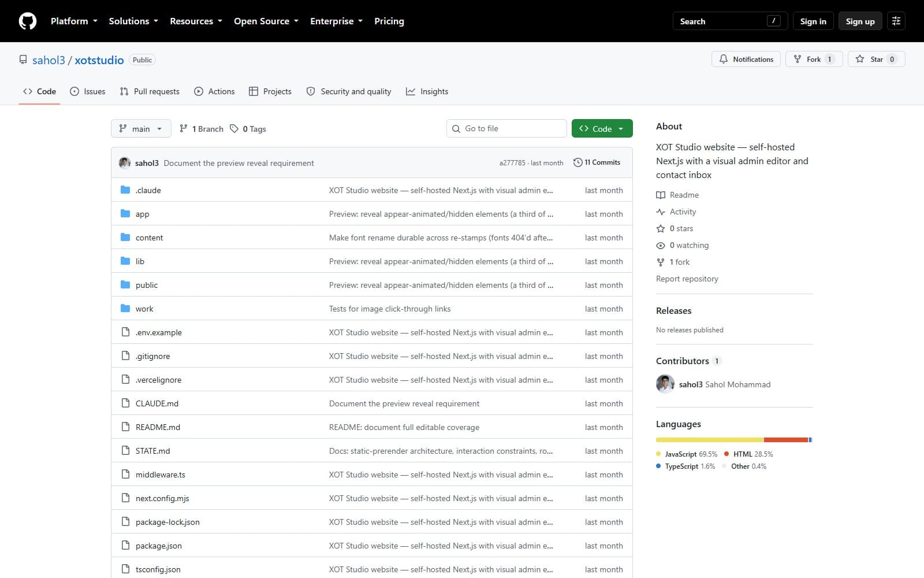Expand the Enterprise menu

coord(337,21)
